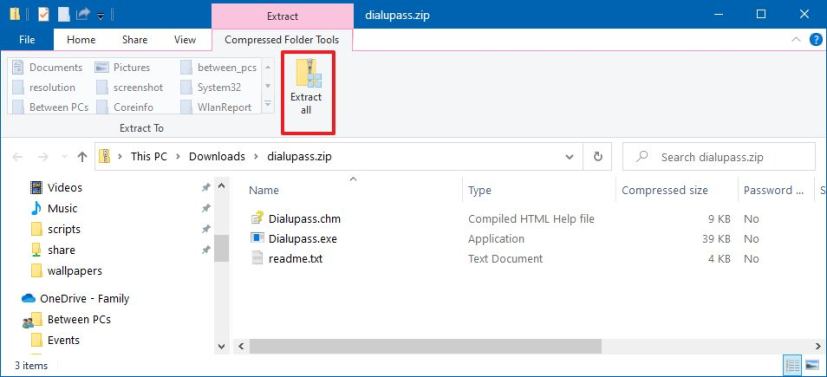Select the readme.txt file
Image resolution: width=827 pixels, height=377 pixels.
point(286,259)
